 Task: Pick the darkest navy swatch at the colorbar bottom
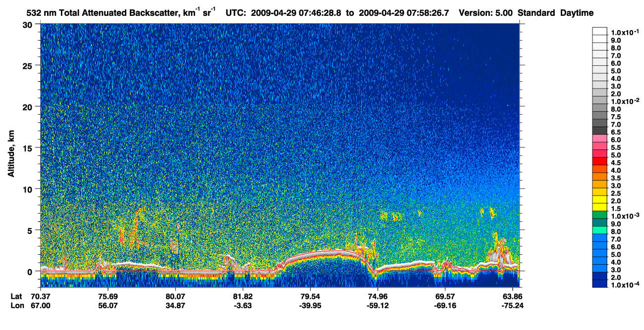coord(599,283)
